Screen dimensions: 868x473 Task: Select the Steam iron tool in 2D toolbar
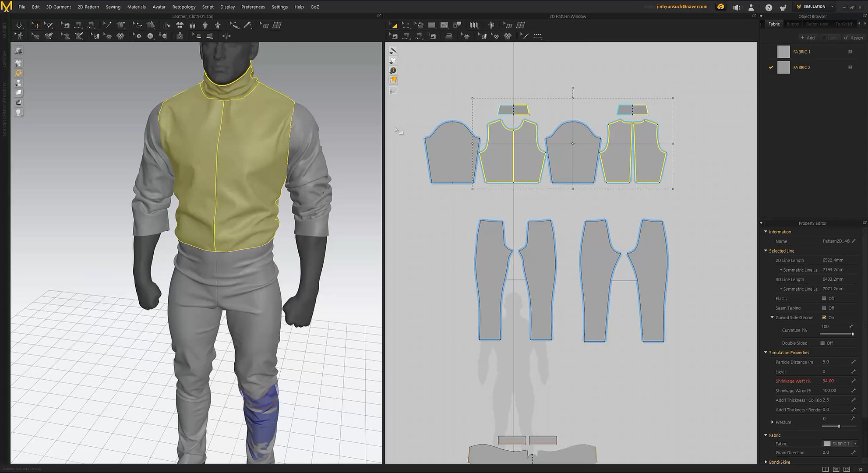click(448, 36)
